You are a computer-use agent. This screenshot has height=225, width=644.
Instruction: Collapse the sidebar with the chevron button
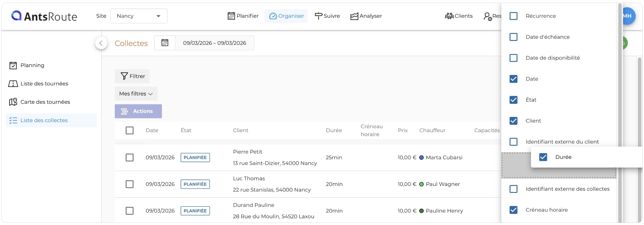tap(101, 43)
